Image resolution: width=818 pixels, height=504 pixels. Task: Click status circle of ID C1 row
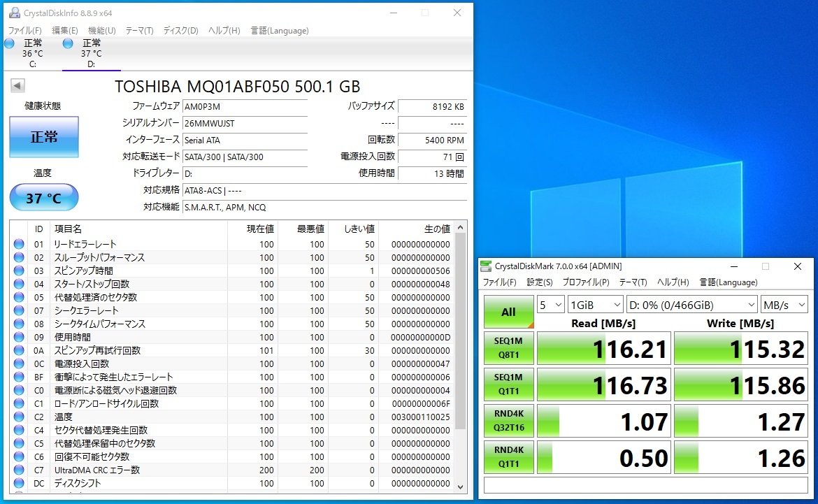click(x=19, y=404)
